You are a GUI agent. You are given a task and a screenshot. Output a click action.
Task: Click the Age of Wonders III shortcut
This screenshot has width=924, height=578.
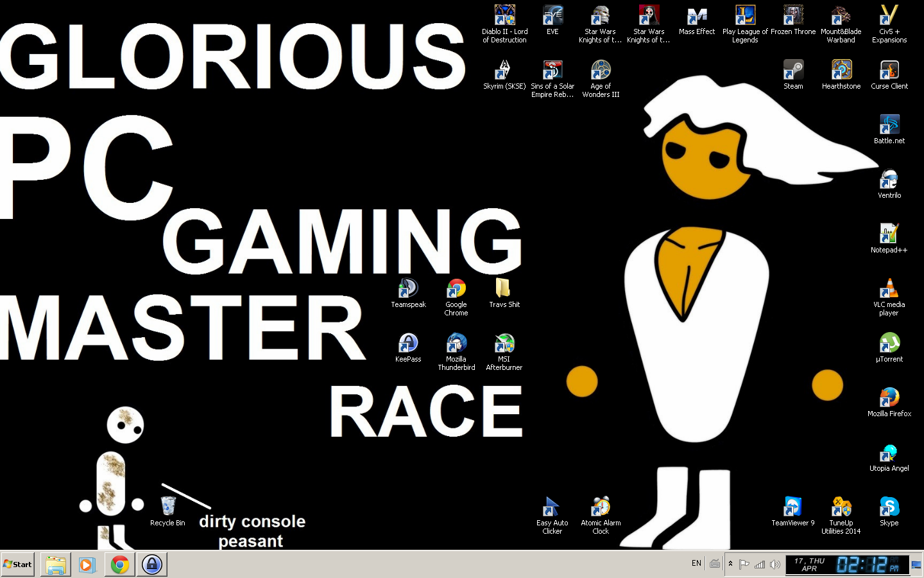tap(601, 78)
